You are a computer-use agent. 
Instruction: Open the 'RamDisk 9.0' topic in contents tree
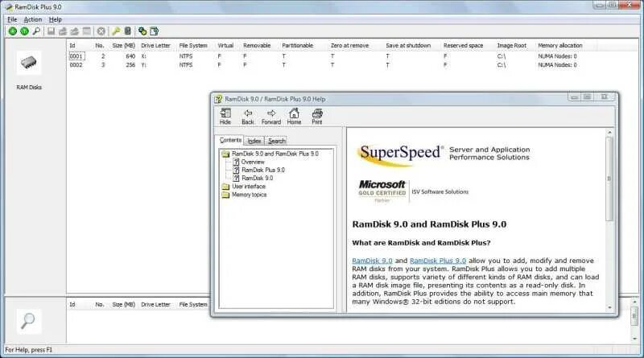[x=257, y=178]
